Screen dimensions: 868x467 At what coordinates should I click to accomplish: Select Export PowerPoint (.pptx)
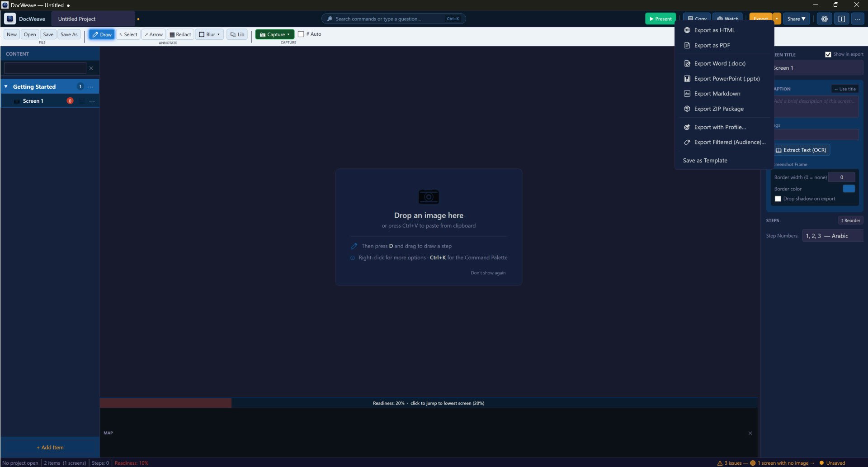pos(724,79)
